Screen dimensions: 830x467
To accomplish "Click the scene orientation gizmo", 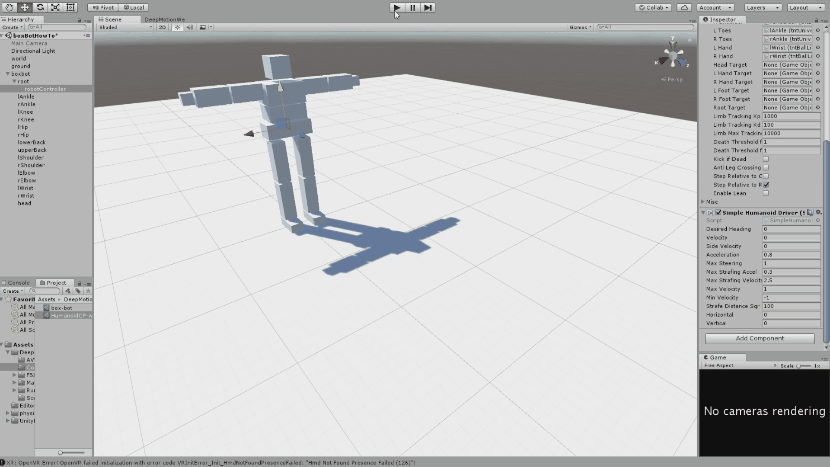I will coord(673,56).
